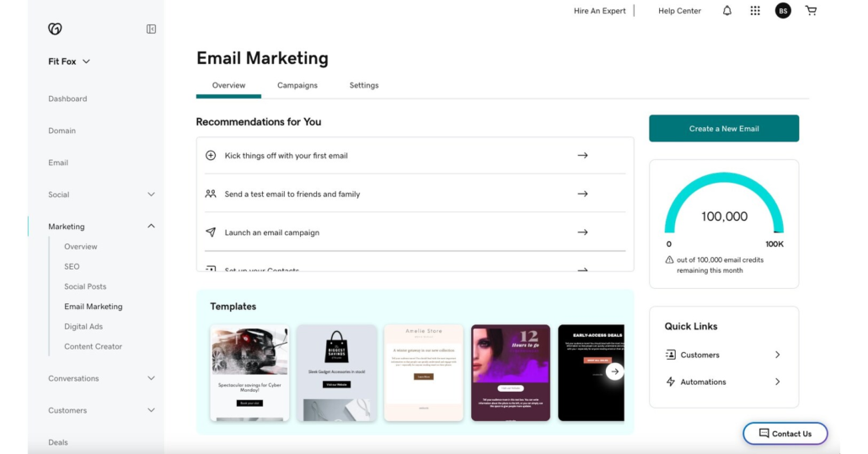
Task: Click people icon beside test email row
Action: (211, 194)
